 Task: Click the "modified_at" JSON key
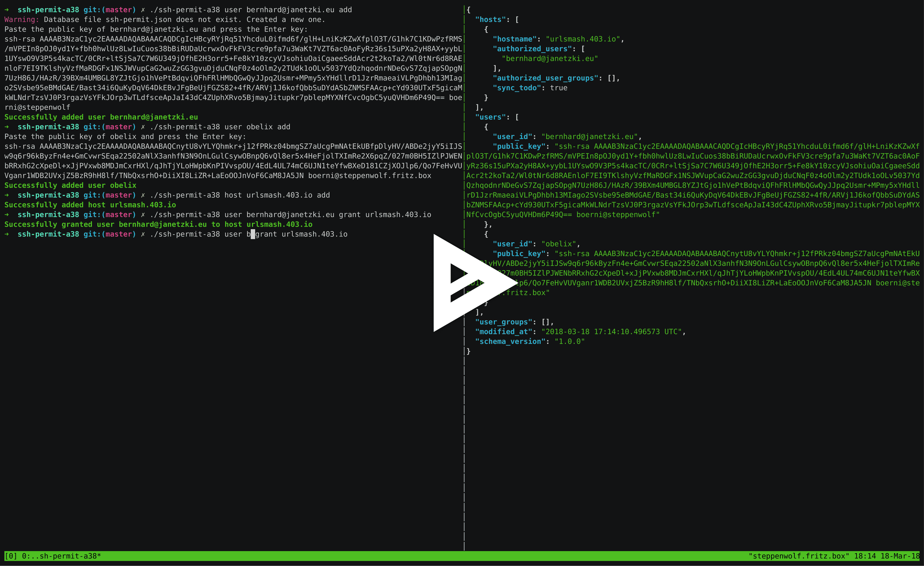[x=504, y=332]
